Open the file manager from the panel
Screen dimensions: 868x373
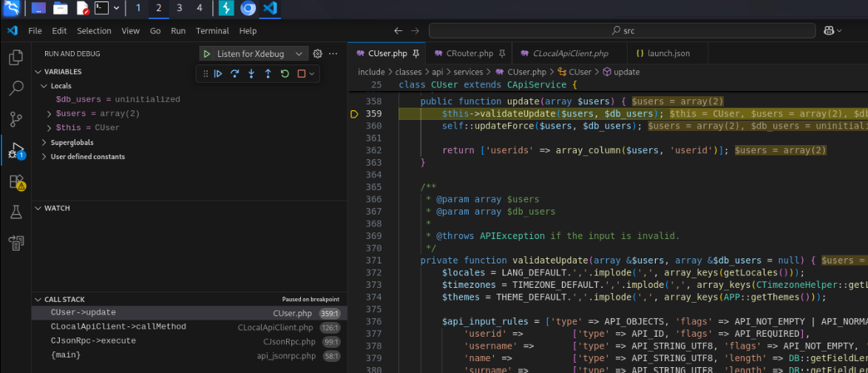point(61,7)
